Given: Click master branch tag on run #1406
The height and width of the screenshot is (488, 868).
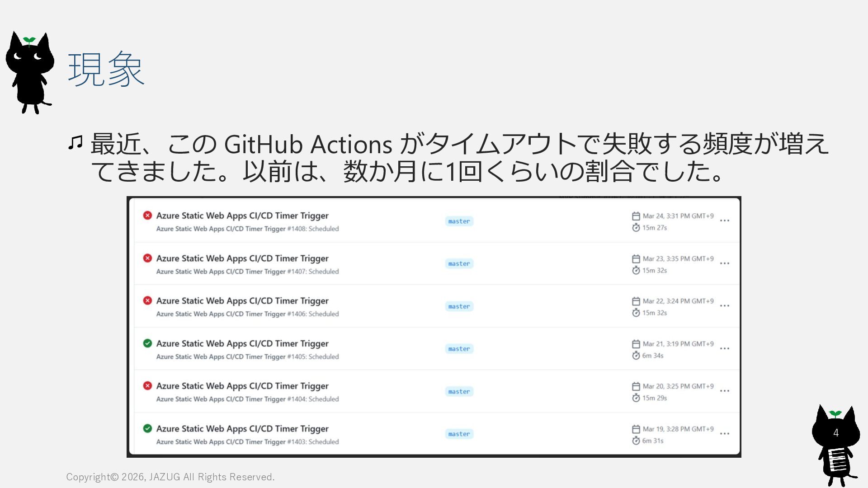Looking at the screenshot, I should click(x=459, y=306).
